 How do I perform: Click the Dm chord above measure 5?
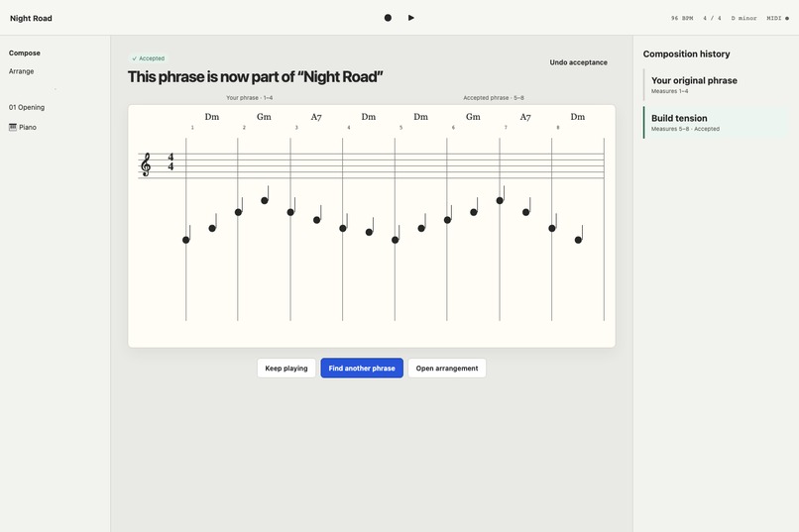421,117
